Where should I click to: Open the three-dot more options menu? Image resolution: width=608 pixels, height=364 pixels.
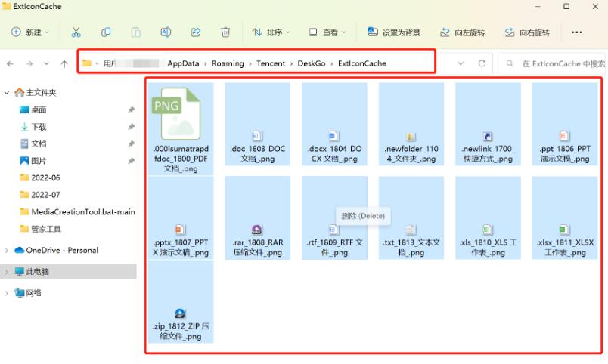(577, 32)
